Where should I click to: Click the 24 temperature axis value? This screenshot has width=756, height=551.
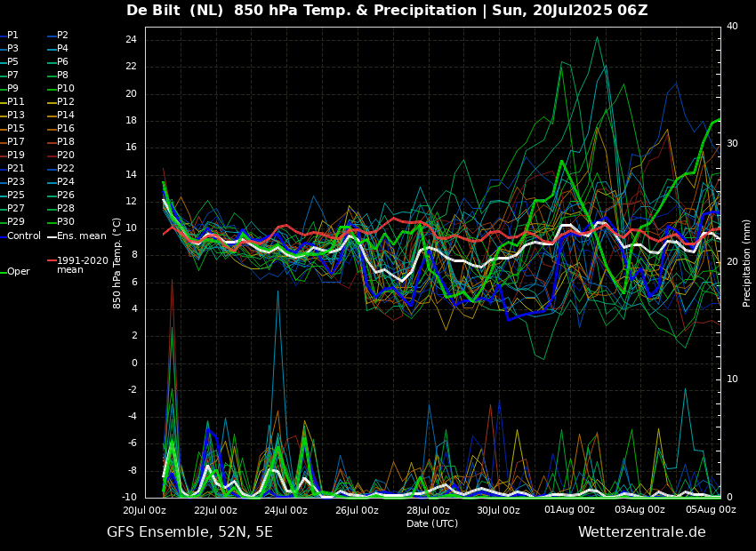tap(132, 40)
